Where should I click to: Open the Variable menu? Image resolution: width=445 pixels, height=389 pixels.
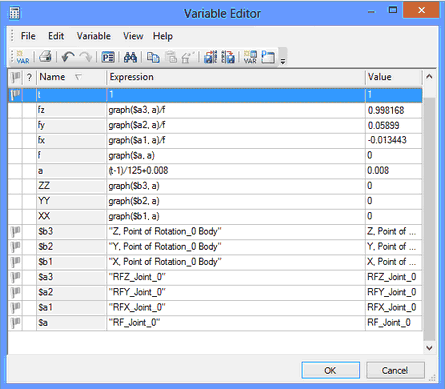94,36
